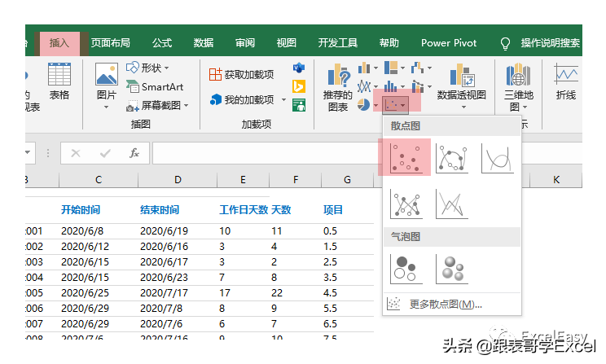Expand the 形状 dropdown arrow
Image resolution: width=606 pixels, height=364 pixels.
[167, 68]
